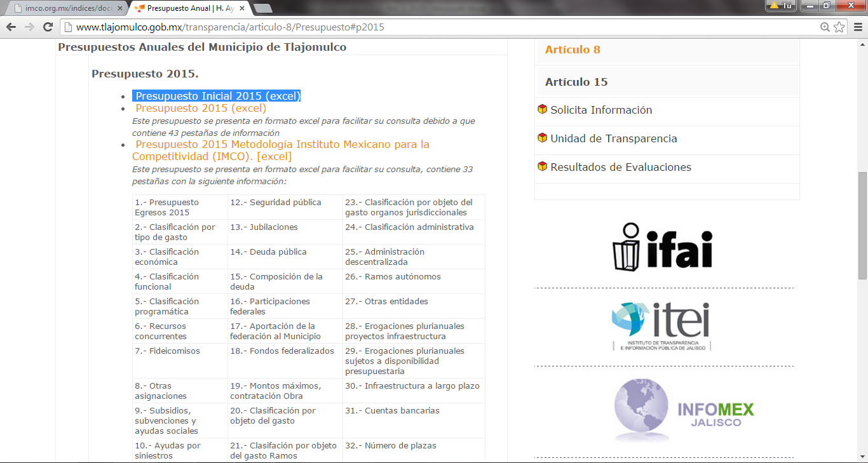Click cell '25.- Administración descentralizada'

(414, 257)
